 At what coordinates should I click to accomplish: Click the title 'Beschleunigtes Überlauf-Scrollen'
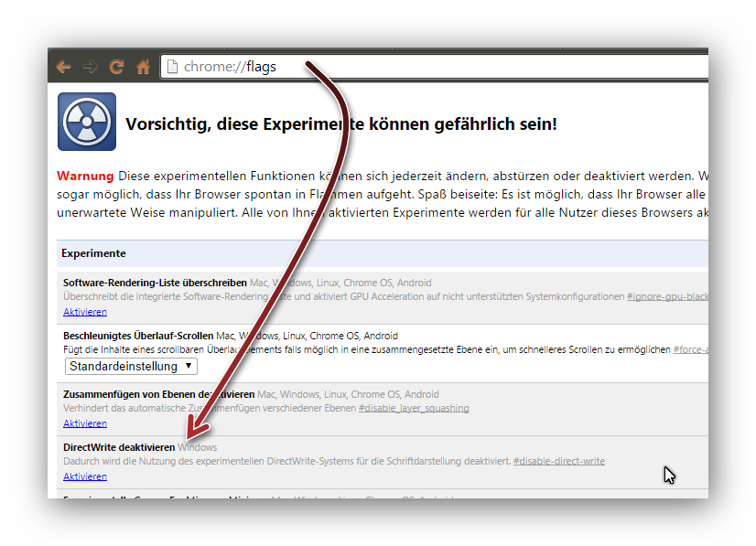(138, 336)
